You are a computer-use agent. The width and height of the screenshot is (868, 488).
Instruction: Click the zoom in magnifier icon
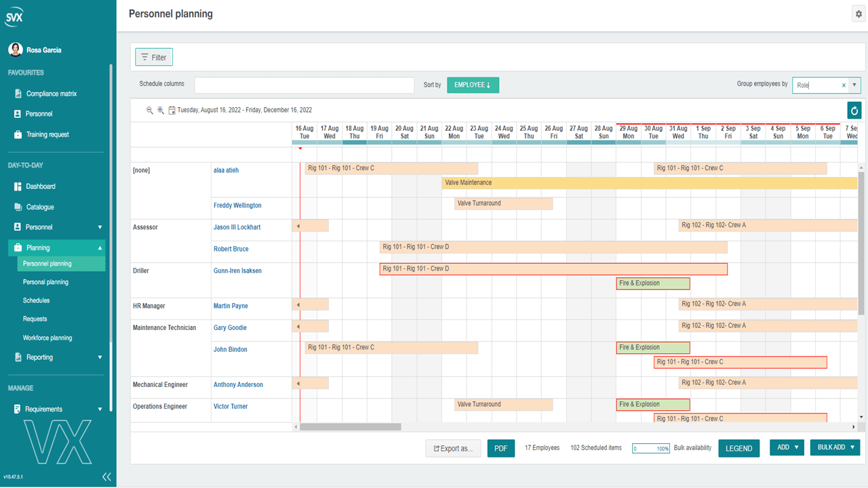pyautogui.click(x=161, y=110)
